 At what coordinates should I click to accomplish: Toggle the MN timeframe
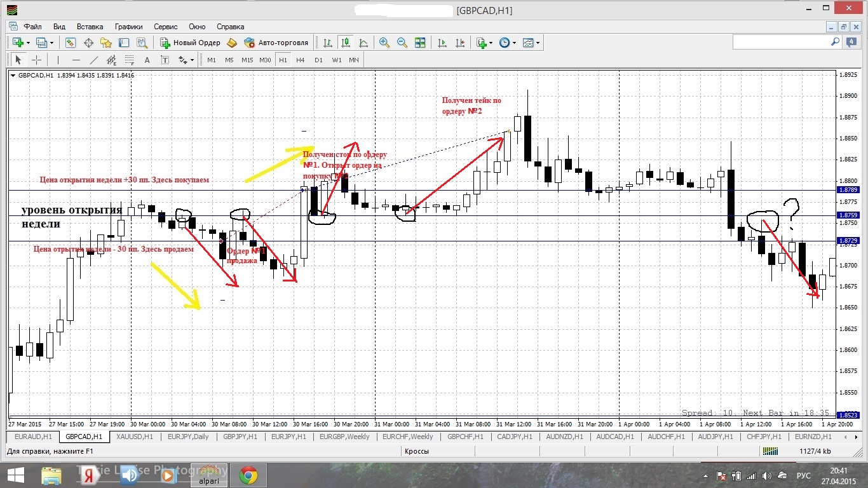click(x=354, y=60)
